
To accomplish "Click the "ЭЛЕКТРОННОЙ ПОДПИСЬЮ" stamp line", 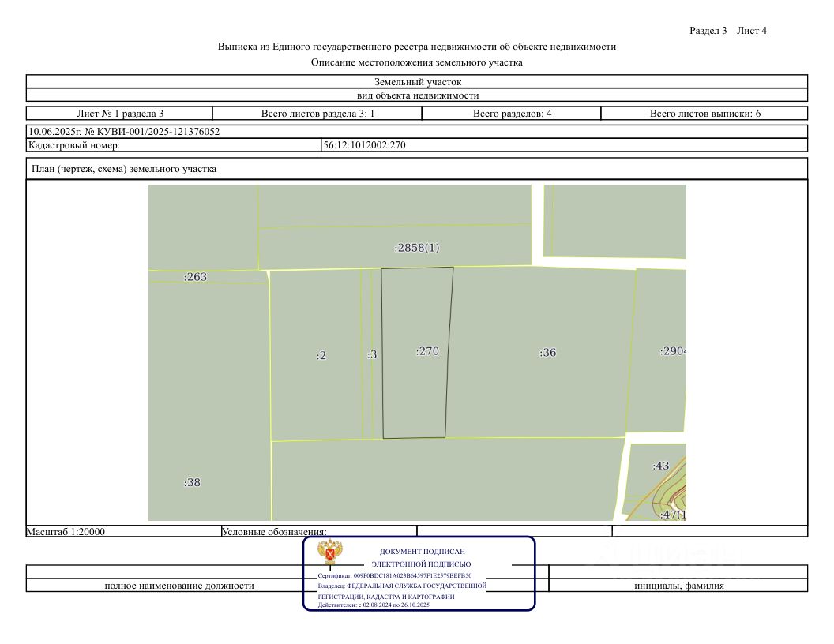I will 421,564.
